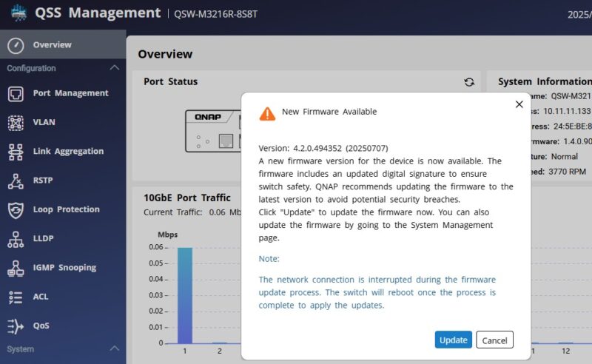Click the VLAN icon

[x=16, y=123]
